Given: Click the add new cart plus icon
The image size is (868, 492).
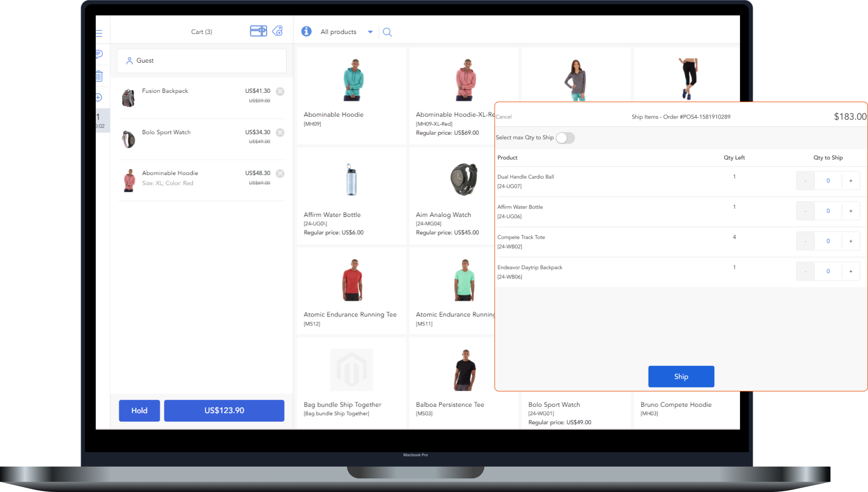Looking at the screenshot, I should 99,98.
